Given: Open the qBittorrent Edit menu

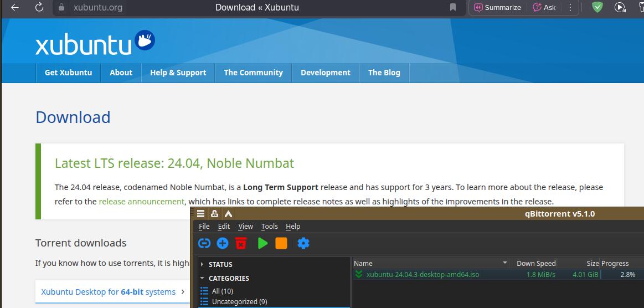Looking at the screenshot, I should 224,226.
